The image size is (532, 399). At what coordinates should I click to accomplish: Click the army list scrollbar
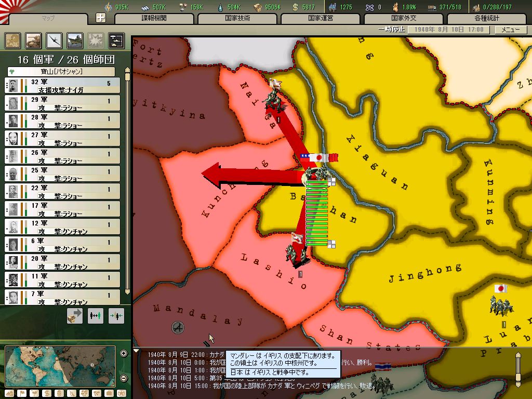click(x=128, y=181)
